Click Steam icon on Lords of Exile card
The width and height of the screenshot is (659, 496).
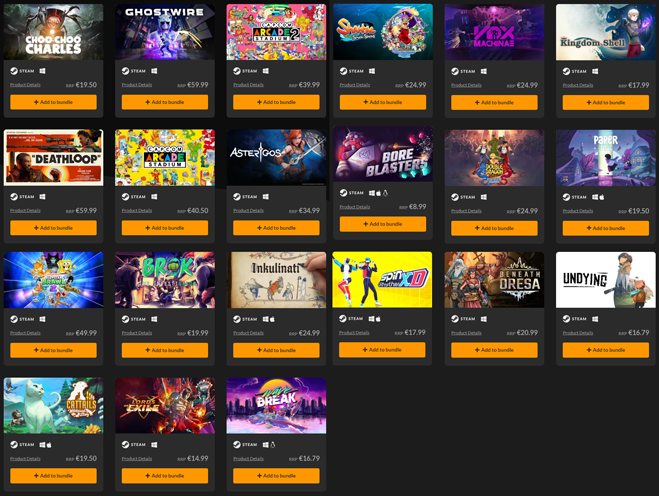pyautogui.click(x=125, y=445)
